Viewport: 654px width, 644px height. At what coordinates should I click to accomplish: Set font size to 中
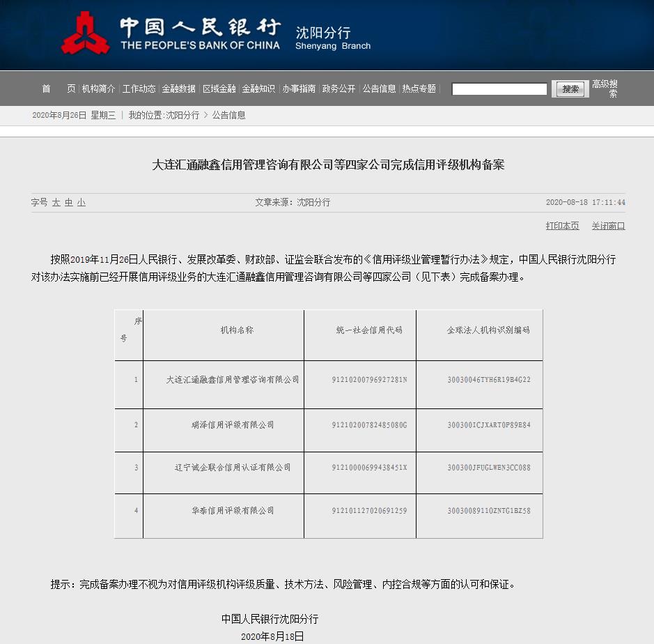69,203
